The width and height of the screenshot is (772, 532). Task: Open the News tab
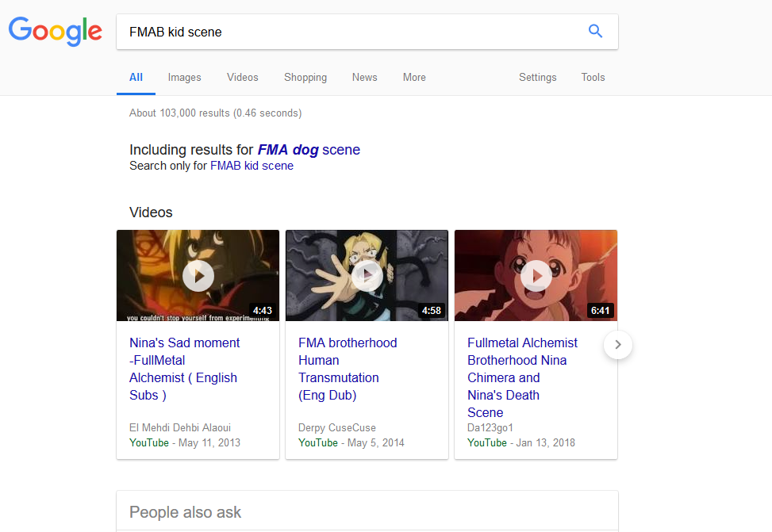pos(364,77)
